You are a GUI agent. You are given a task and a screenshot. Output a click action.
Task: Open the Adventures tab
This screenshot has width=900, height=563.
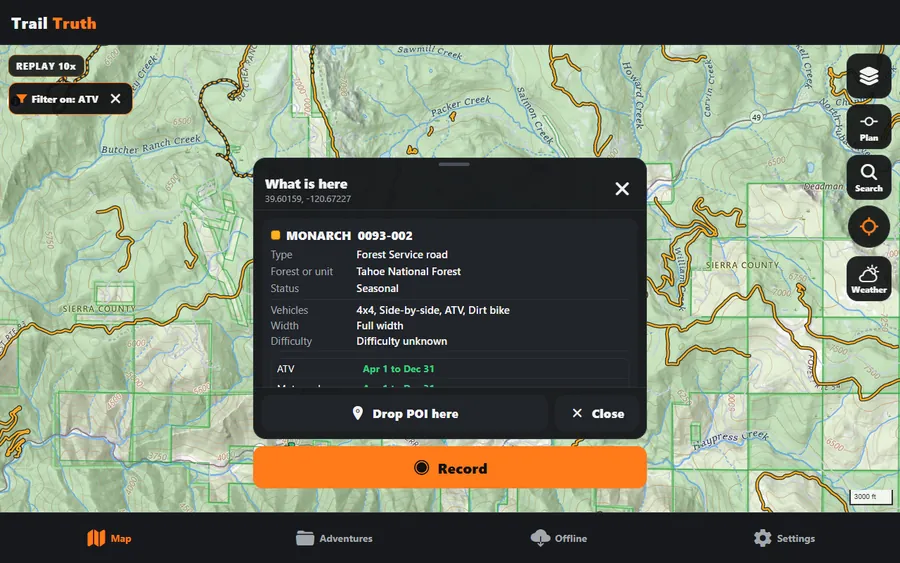(x=334, y=538)
